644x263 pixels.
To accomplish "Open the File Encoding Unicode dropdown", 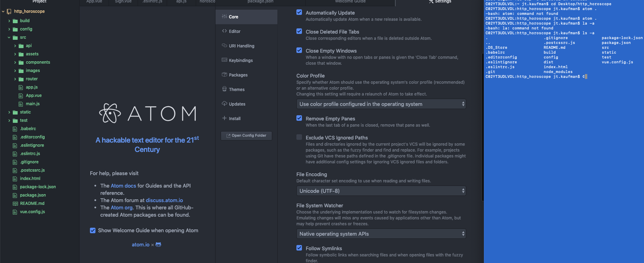I will 381,191.
